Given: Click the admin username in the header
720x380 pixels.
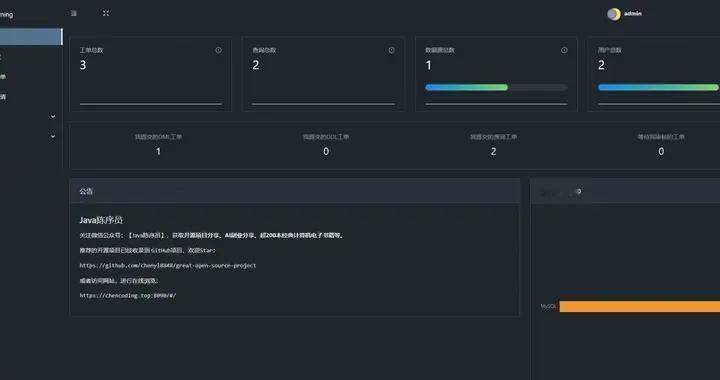Looking at the screenshot, I should pyautogui.click(x=633, y=14).
